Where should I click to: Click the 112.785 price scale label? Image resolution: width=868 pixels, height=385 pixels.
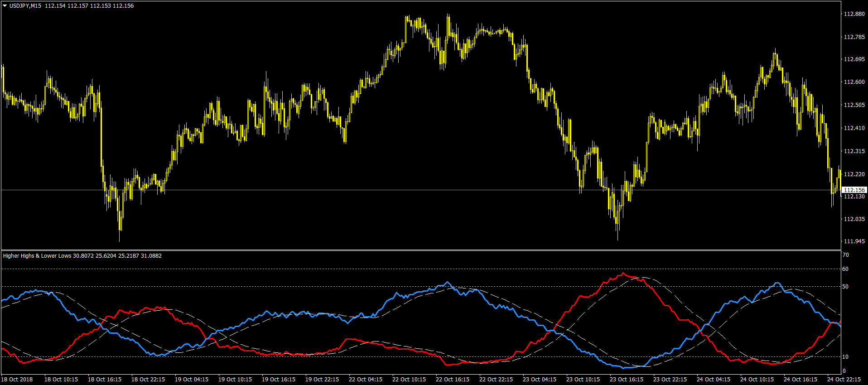(x=854, y=37)
